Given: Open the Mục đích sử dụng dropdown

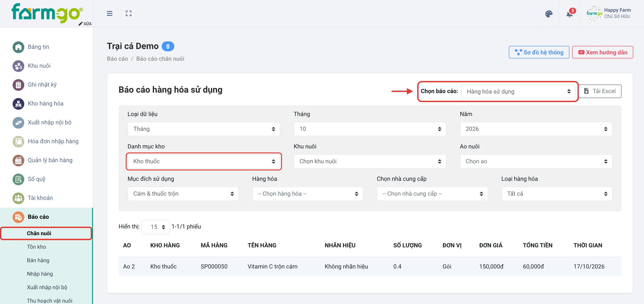Looking at the screenshot, I should [183, 194].
